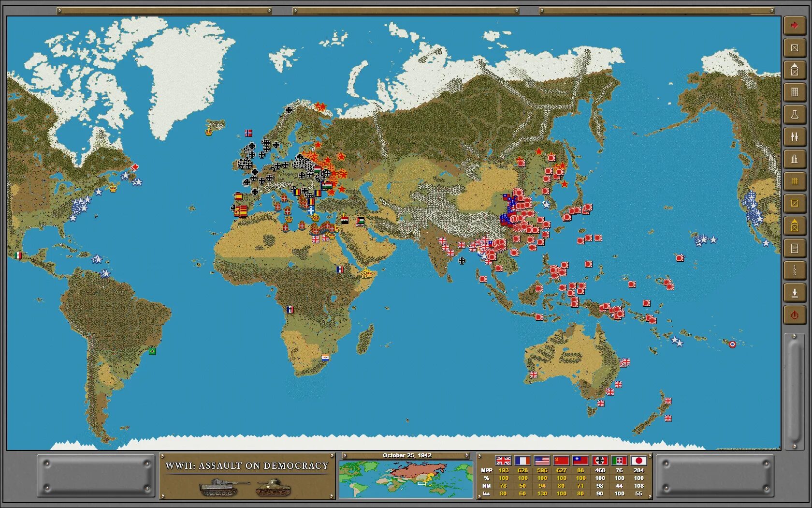Select the France flag in stats panel
Viewport: 812px width, 508px height.
522,461
